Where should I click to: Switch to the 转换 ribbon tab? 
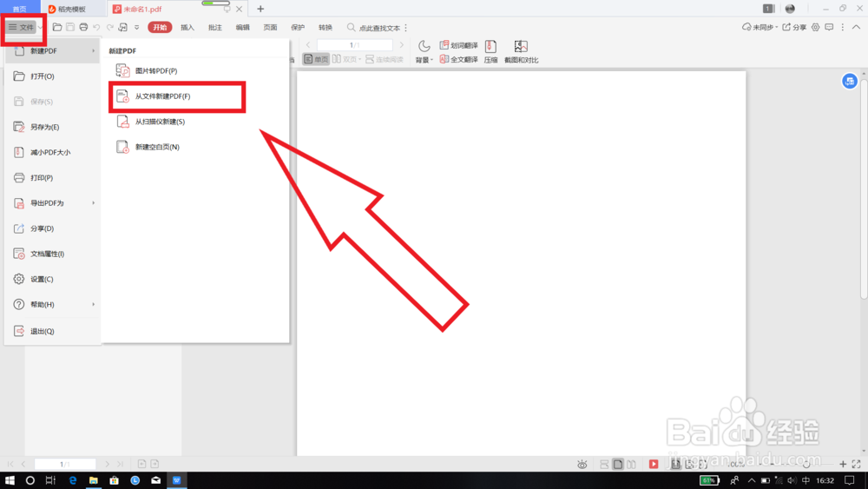click(325, 27)
